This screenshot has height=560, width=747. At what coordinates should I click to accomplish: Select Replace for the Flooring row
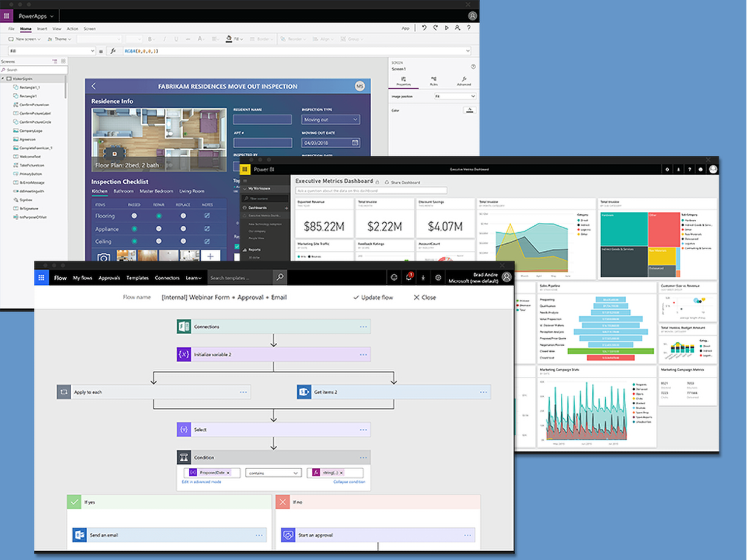(183, 216)
